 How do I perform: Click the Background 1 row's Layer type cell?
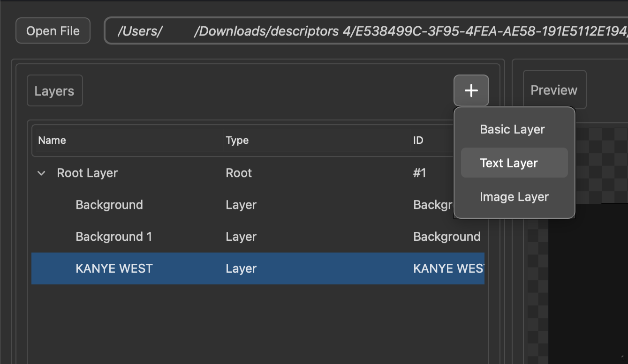241,237
